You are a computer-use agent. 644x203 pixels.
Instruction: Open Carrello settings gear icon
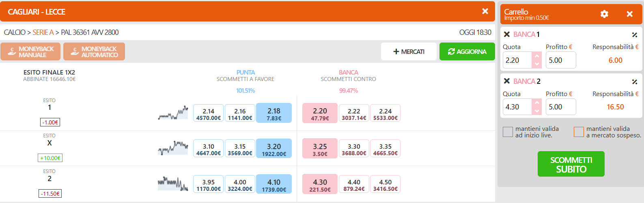[604, 14]
